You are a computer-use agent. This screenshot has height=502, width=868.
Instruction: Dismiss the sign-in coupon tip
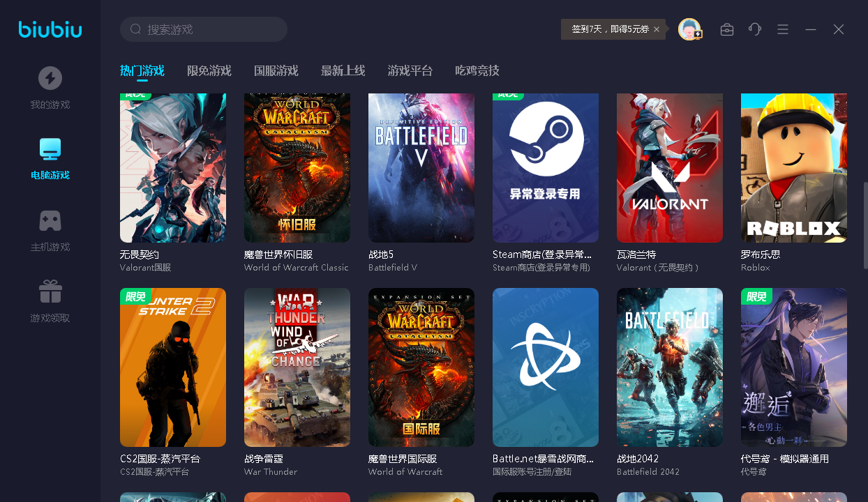[657, 29]
